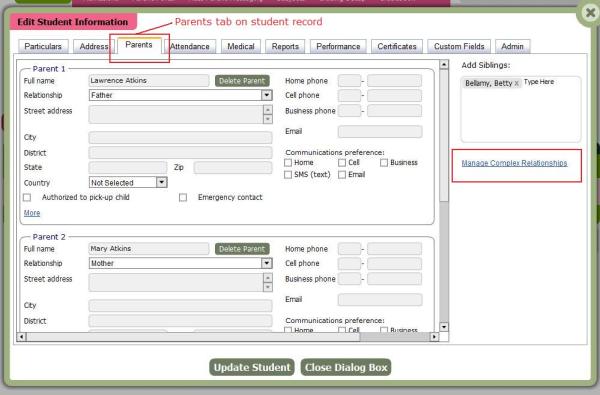Open Parent 2 Relationship dropdown showing Mother
This screenshot has height=395, width=600.
[x=267, y=263]
